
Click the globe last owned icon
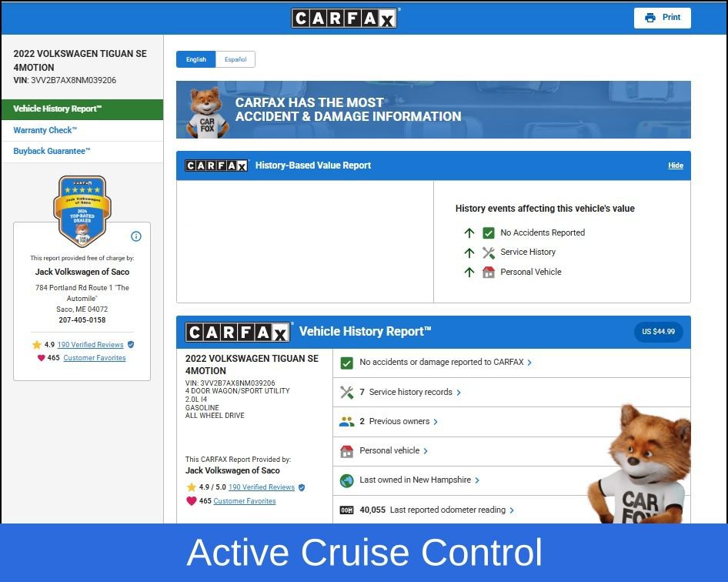coord(346,480)
